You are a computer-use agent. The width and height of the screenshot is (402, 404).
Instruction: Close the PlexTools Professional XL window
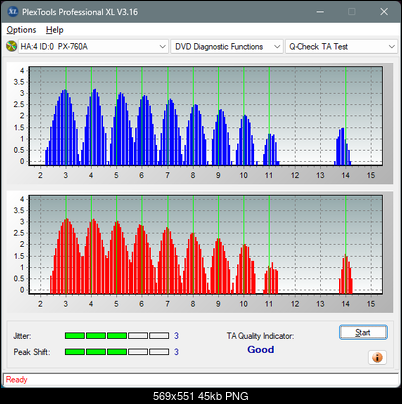click(x=384, y=12)
